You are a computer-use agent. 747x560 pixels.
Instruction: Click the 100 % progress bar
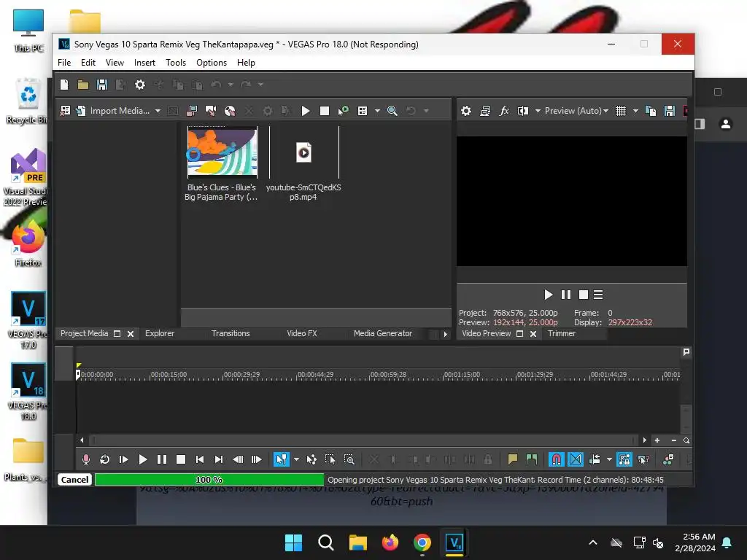[x=209, y=480]
